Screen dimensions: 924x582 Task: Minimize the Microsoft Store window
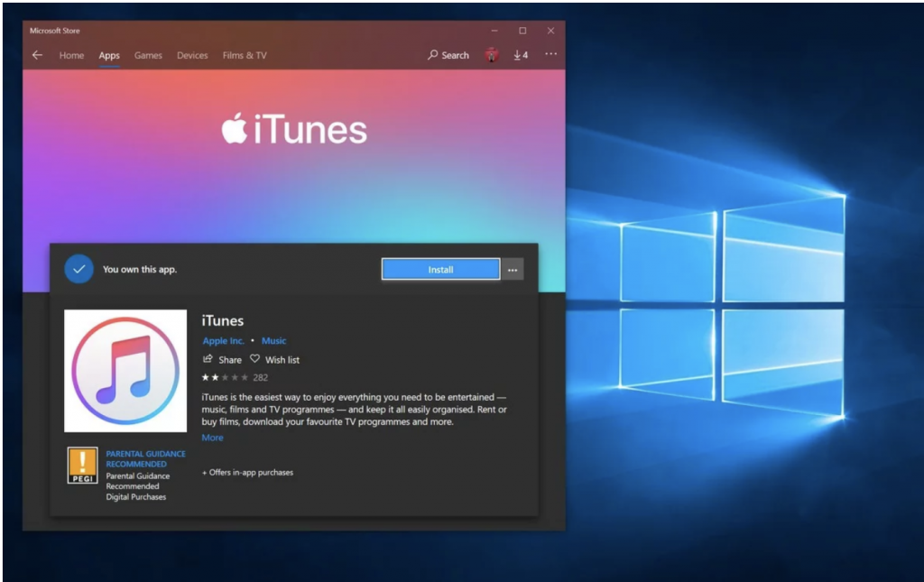[x=494, y=31]
